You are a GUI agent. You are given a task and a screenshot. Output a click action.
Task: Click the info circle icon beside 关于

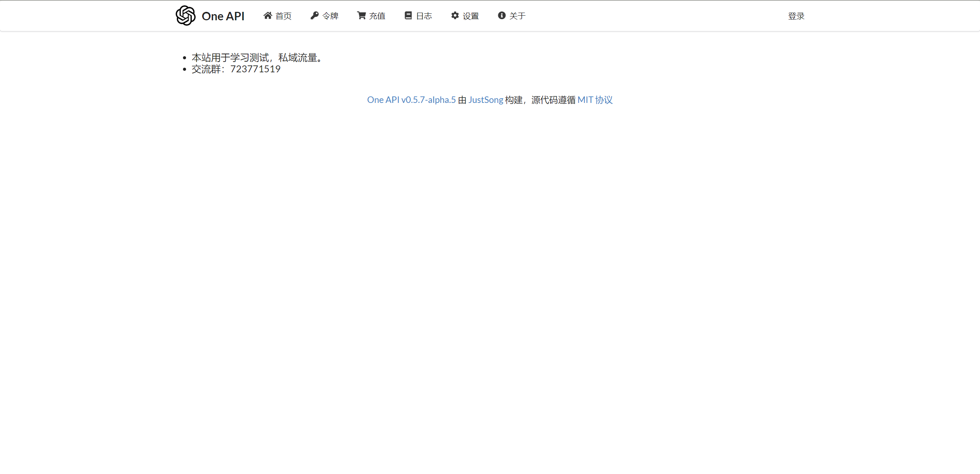pyautogui.click(x=501, y=15)
